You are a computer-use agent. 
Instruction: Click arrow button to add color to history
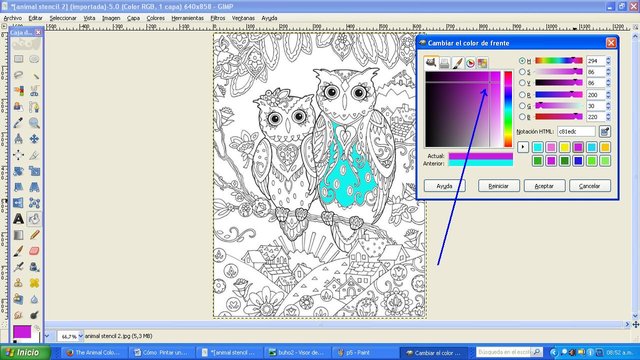pyautogui.click(x=523, y=147)
